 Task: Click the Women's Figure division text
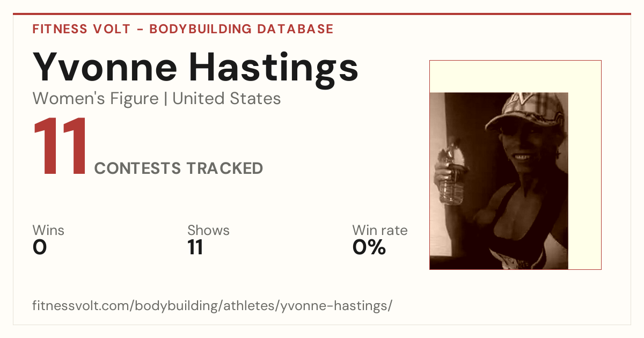coord(96,99)
